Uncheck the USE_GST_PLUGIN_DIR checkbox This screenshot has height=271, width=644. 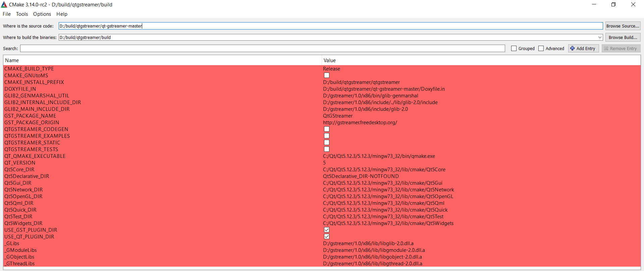[x=327, y=230]
